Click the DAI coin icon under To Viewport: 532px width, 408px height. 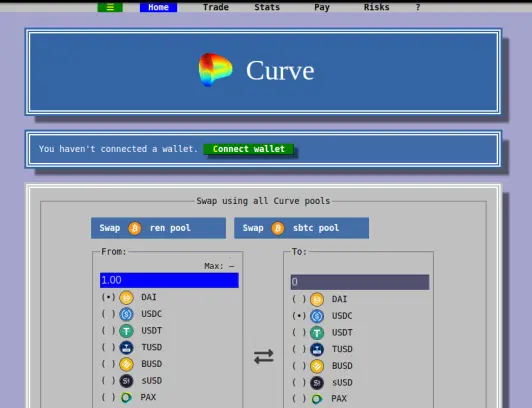coord(317,299)
